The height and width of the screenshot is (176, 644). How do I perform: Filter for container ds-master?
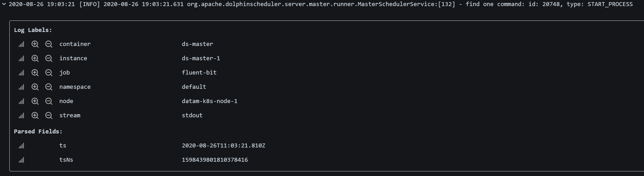[x=35, y=44]
